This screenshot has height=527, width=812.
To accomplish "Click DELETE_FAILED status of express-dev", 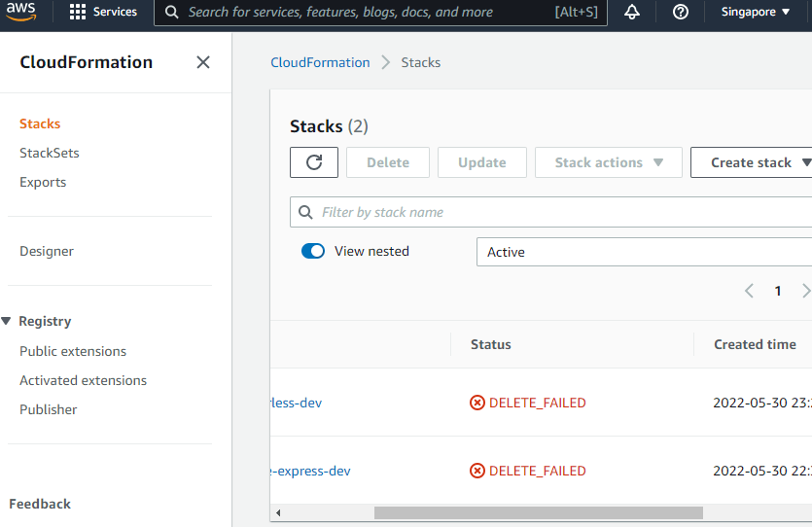I will 538,471.
